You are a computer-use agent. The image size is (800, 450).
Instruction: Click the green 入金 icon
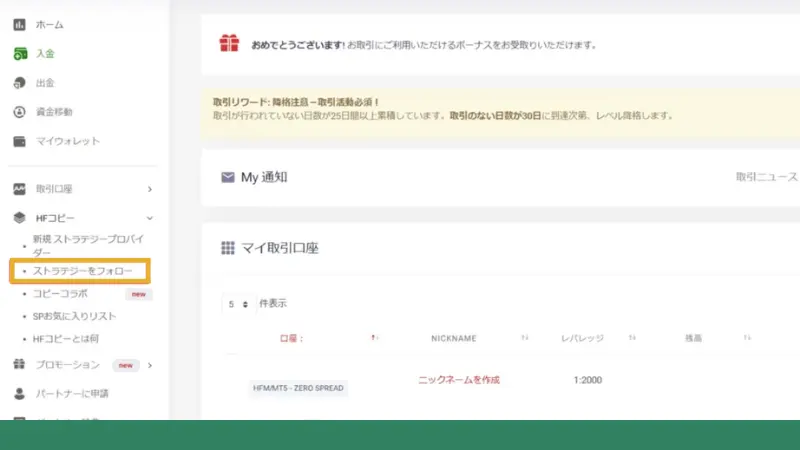[x=20, y=54]
